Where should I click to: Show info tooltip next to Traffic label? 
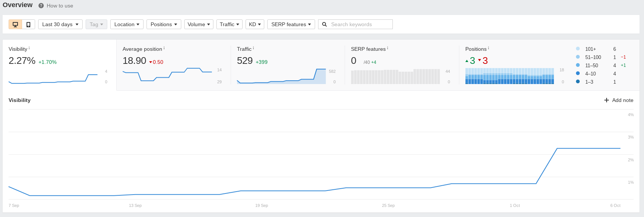coord(253,48)
